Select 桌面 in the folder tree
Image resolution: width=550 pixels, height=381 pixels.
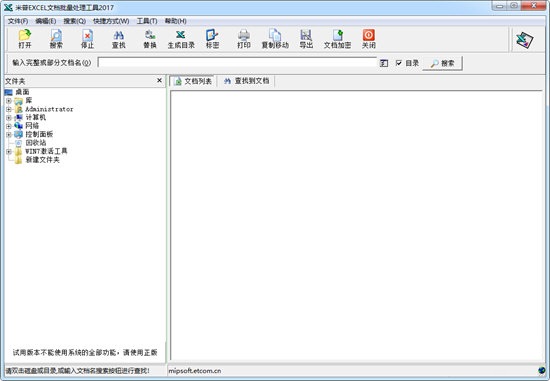click(22, 92)
